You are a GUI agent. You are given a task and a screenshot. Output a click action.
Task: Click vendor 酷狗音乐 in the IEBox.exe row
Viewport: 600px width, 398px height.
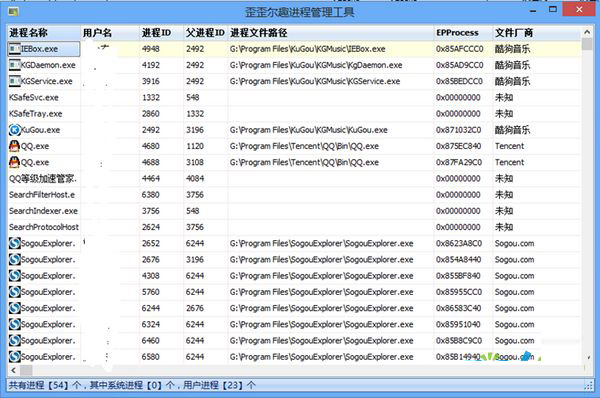(512, 49)
